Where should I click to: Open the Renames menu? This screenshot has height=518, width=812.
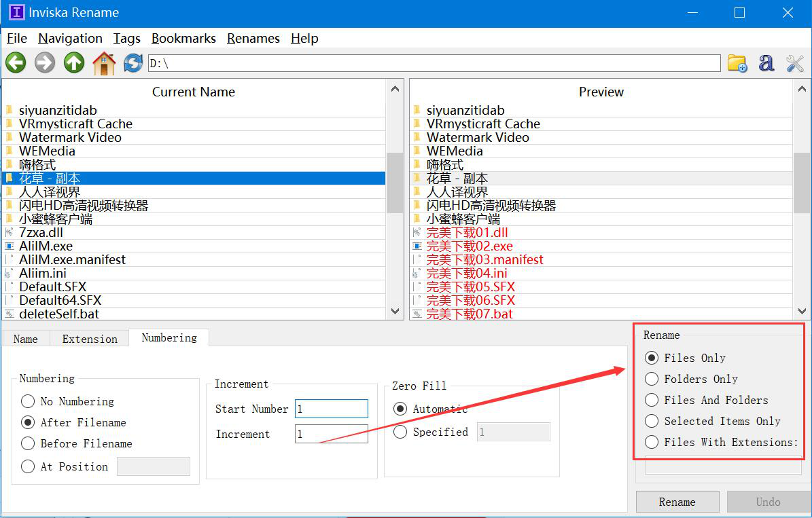253,38
